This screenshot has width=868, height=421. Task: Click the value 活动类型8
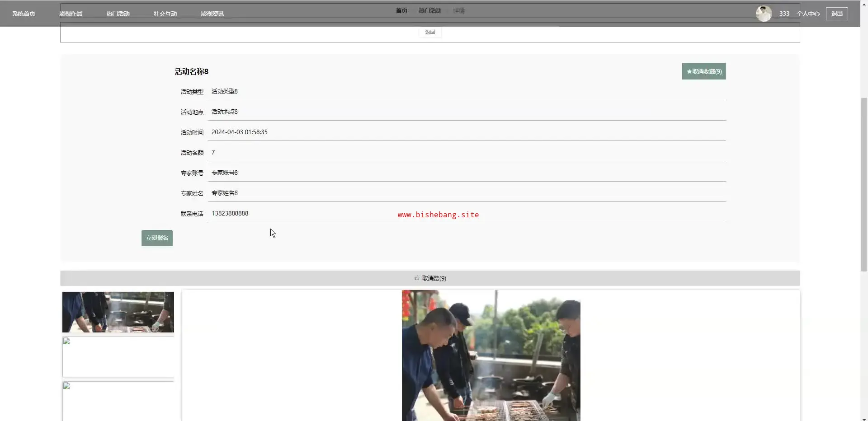coord(225,91)
